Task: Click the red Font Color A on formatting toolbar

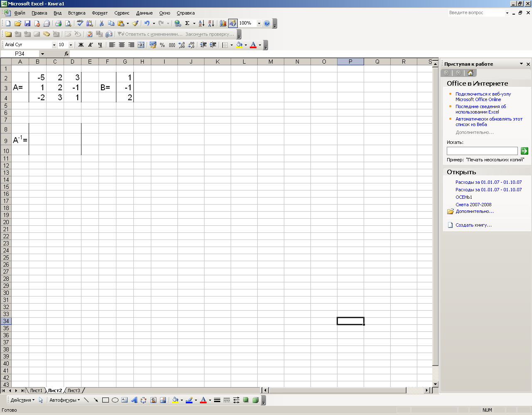Action: pos(253,45)
